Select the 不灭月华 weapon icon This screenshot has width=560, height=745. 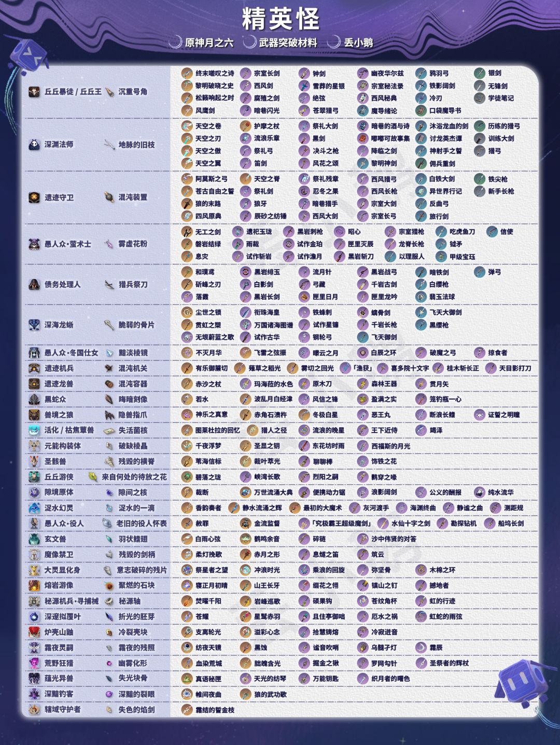pos(187,353)
